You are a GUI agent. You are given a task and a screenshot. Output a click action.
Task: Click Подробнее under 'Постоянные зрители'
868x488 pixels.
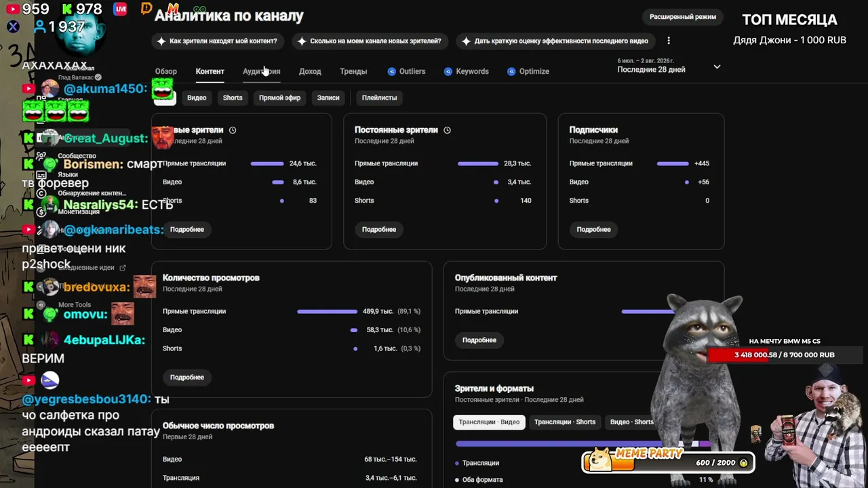(379, 229)
